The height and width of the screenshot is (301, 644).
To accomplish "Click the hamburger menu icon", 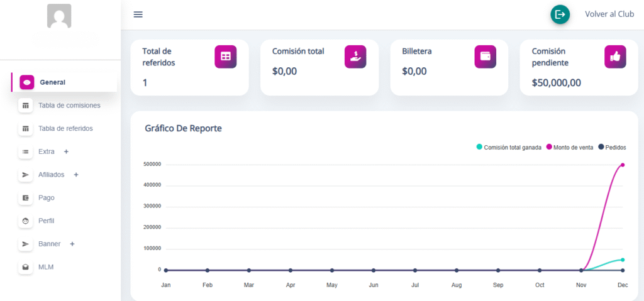I will (x=138, y=14).
